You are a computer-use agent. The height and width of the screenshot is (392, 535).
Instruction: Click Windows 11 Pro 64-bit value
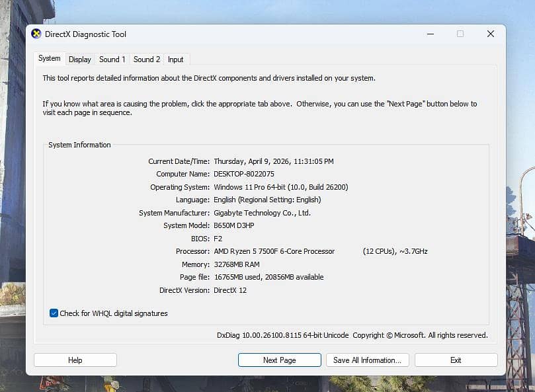coord(281,187)
